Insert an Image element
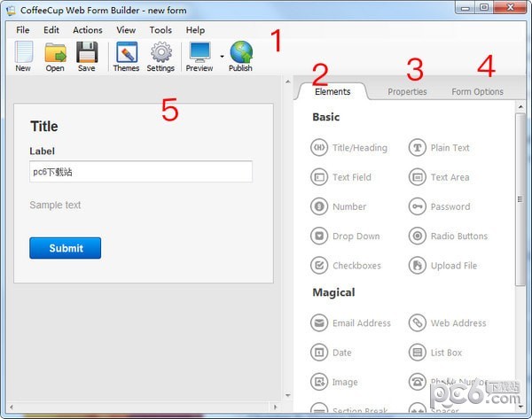Screen dimensions: 532x419 pos(334,382)
